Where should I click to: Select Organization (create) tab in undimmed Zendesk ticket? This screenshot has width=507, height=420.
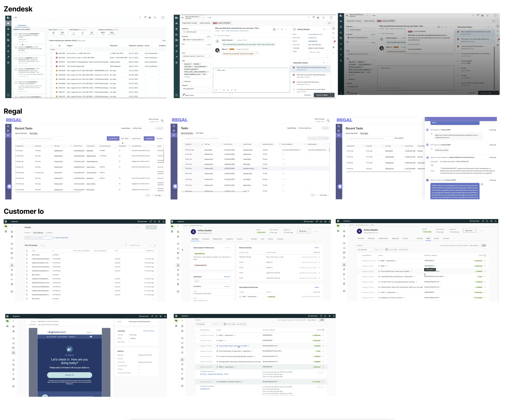click(x=189, y=23)
